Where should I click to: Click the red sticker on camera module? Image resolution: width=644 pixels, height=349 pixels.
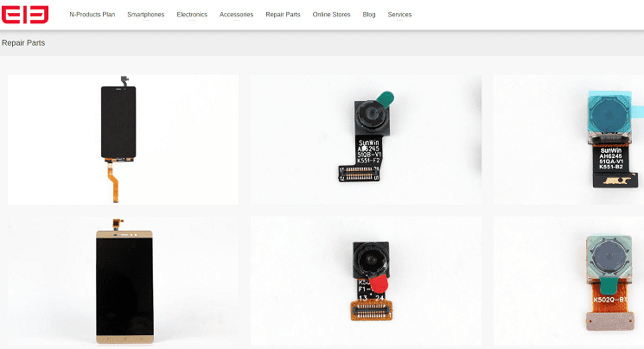coord(379,283)
